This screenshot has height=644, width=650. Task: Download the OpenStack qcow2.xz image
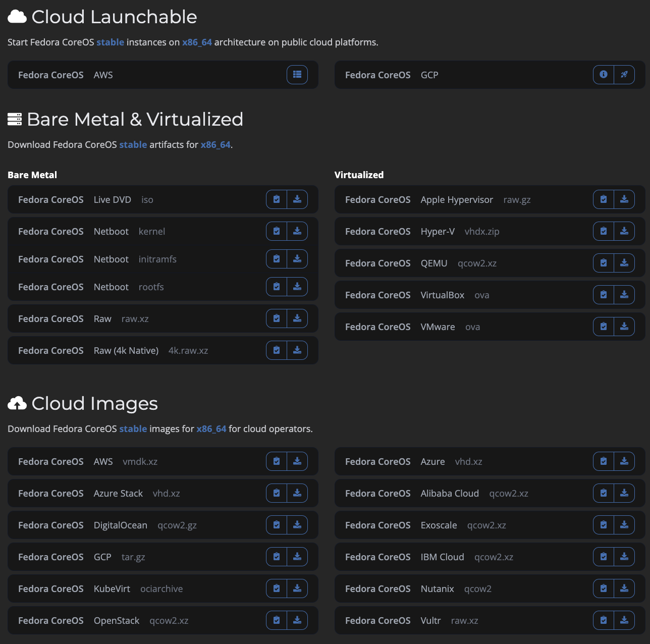297,620
